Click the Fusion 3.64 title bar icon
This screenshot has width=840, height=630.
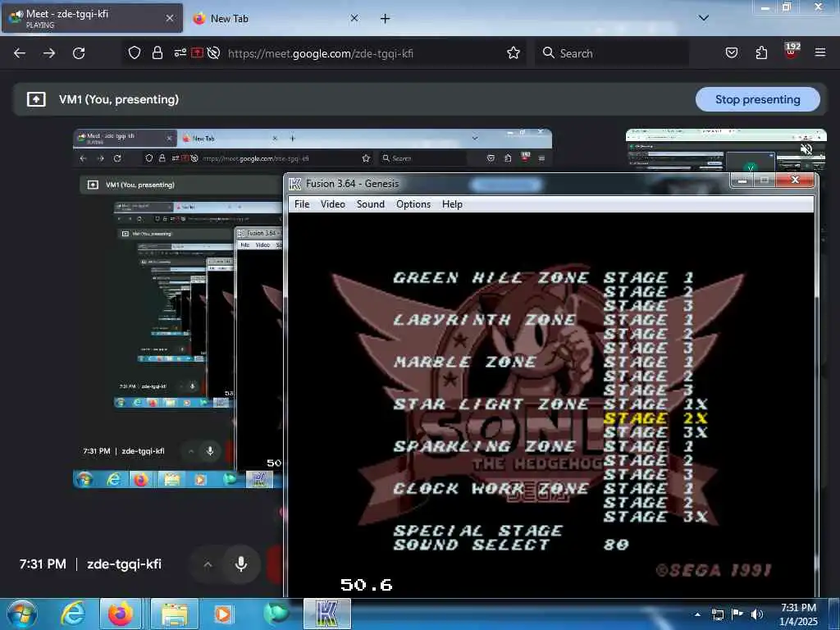pos(295,184)
